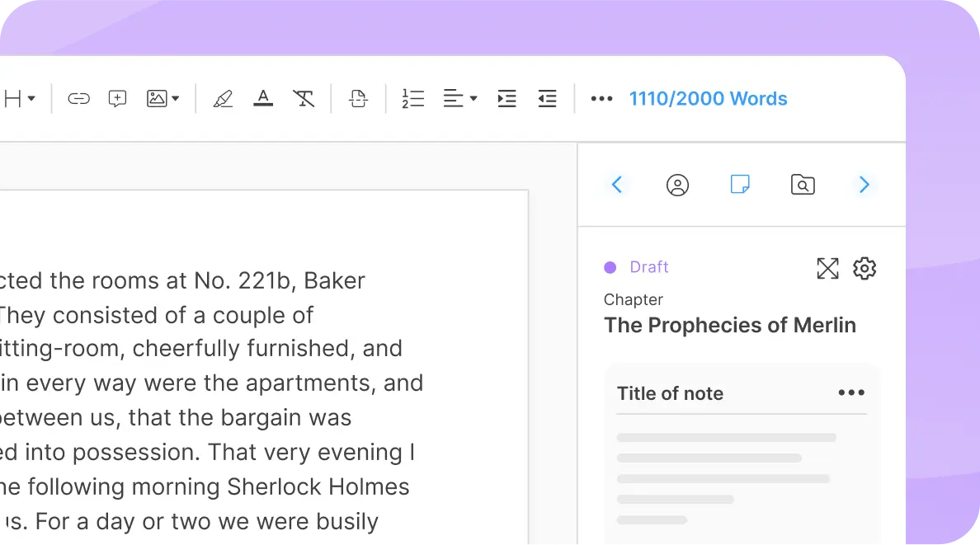Increase indent of the paragraph

[506, 99]
